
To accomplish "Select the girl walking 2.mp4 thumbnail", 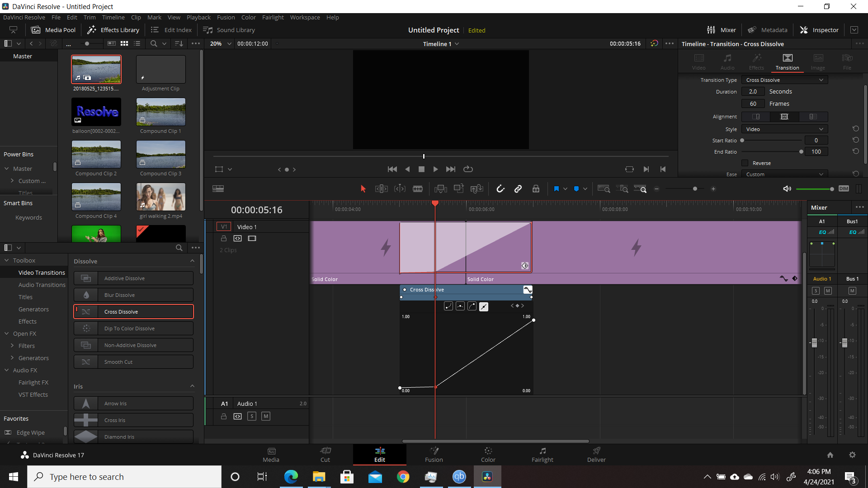I will coord(161,197).
